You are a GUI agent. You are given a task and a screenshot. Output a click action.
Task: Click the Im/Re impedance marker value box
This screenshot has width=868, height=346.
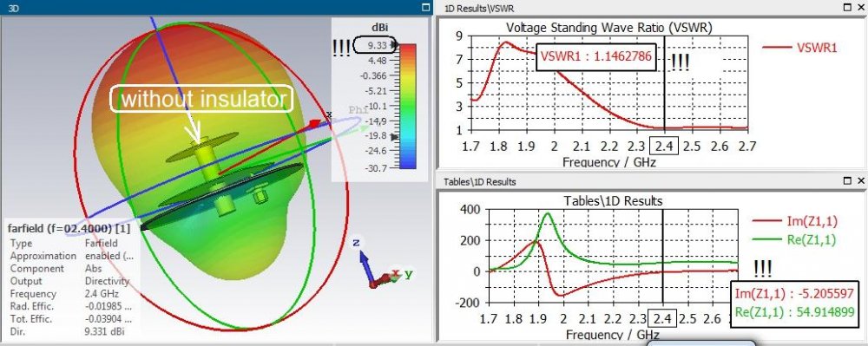794,304
